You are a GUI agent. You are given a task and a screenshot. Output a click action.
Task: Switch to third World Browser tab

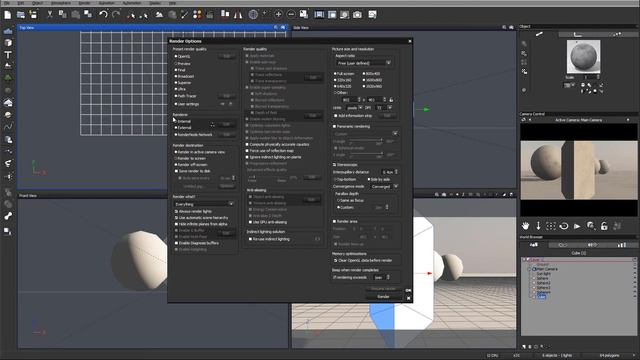pos(591,245)
